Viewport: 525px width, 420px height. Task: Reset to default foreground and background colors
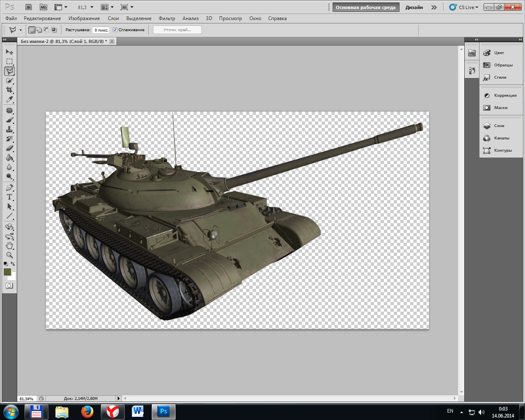coord(5,264)
